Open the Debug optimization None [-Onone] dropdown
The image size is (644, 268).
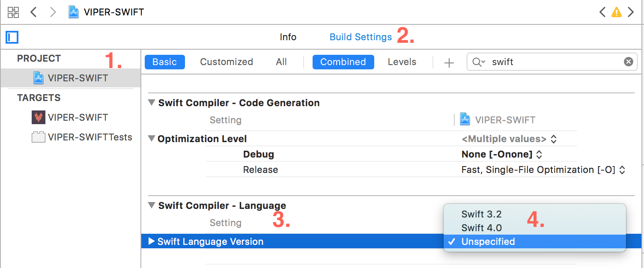[502, 154]
